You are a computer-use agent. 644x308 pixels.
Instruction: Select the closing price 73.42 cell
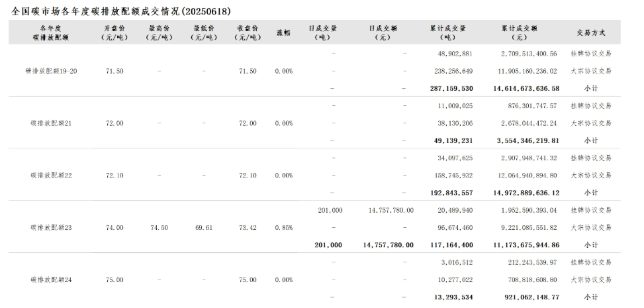point(248,227)
